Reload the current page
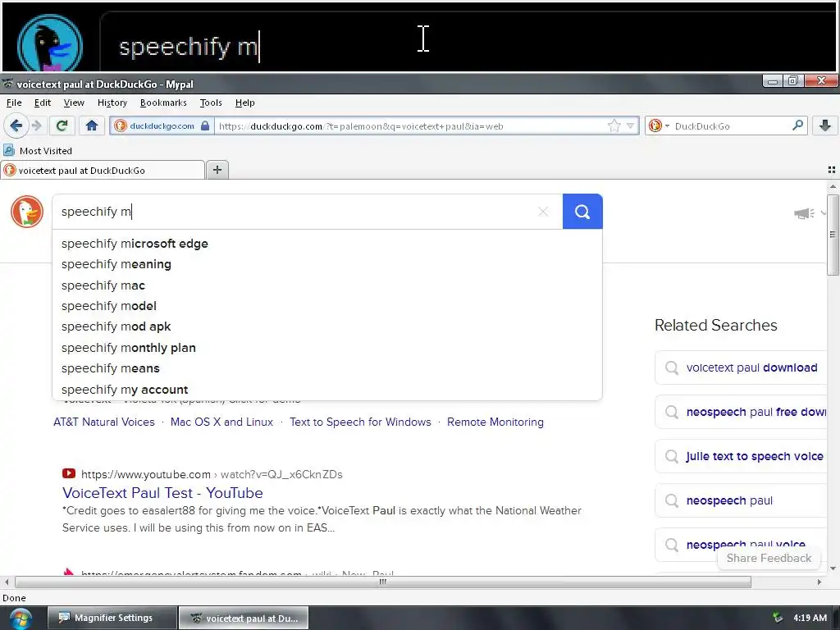The height and width of the screenshot is (630, 840). click(62, 126)
